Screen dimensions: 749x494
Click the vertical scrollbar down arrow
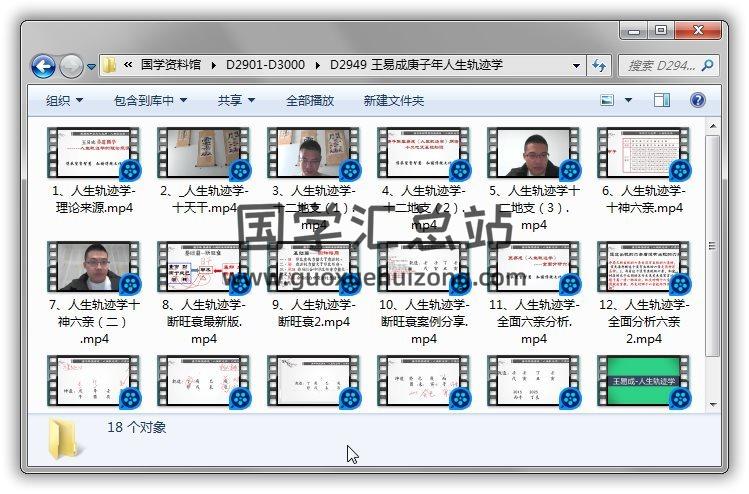click(713, 404)
